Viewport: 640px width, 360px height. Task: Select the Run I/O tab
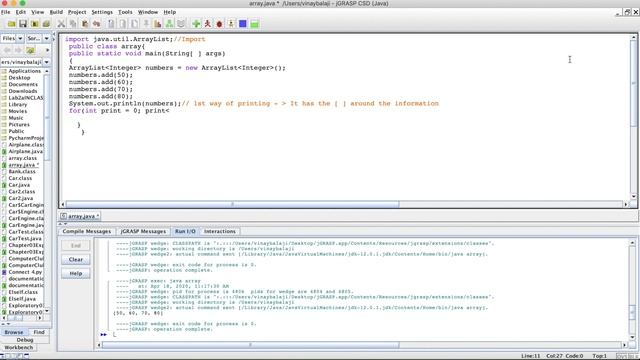(185, 231)
